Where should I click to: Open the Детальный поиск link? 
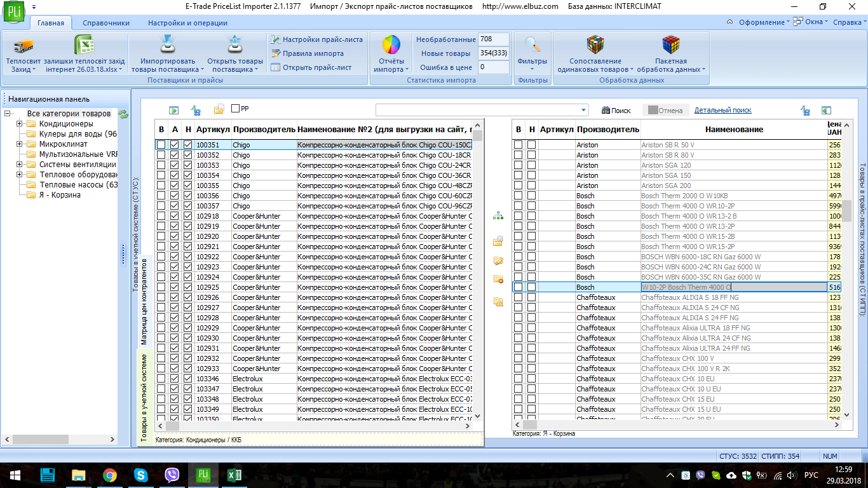pyautogui.click(x=722, y=111)
